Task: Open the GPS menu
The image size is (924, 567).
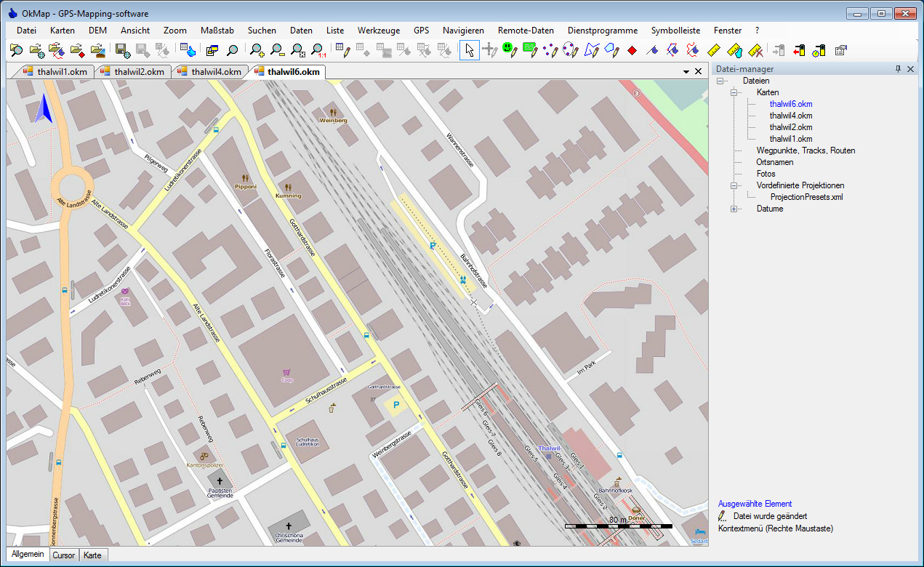Action: click(x=422, y=31)
